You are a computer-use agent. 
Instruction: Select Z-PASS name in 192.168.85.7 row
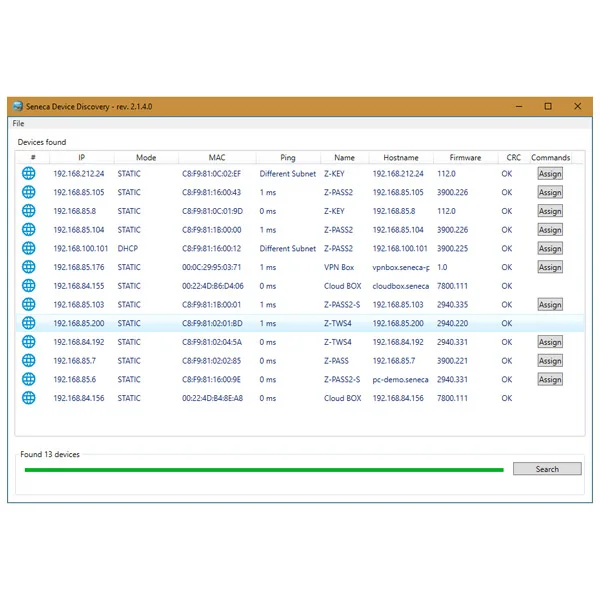336,360
